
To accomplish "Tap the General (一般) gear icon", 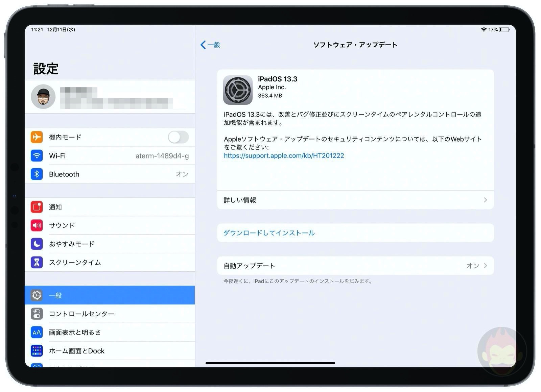I will coord(37,295).
